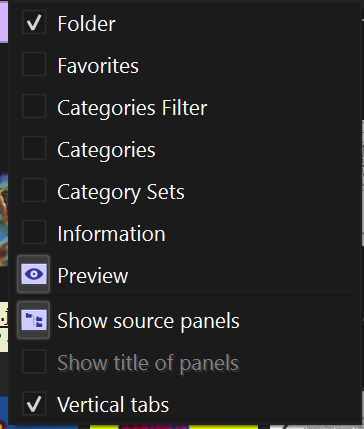
Task: Select Category Sets in the menu
Action: coord(121,192)
